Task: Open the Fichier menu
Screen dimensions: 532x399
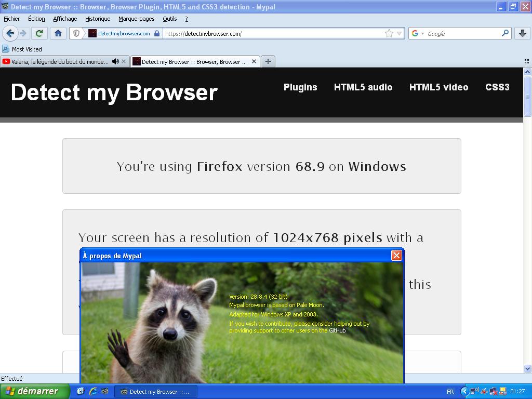Action: coord(11,19)
